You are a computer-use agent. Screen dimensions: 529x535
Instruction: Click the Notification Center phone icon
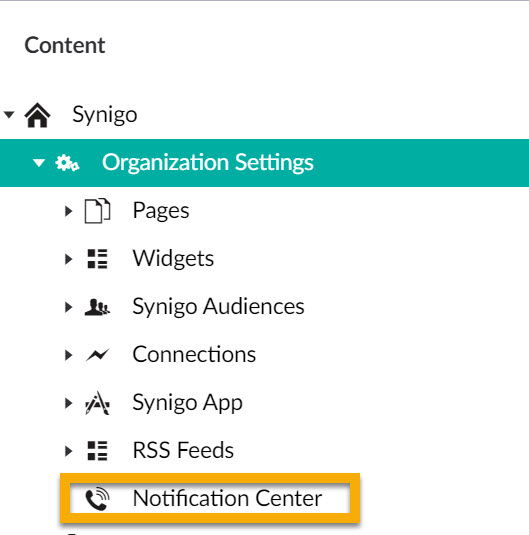tap(97, 499)
